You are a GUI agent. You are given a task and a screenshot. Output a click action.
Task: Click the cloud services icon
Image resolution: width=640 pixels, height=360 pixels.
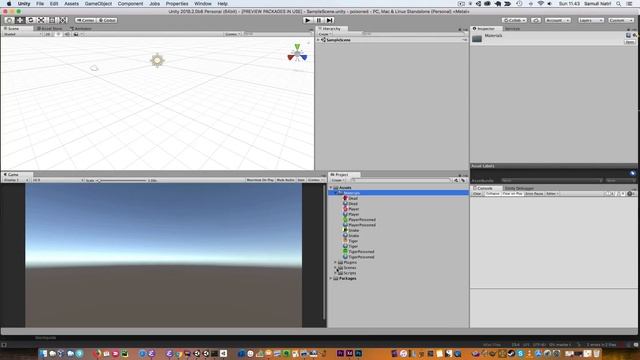pos(536,20)
